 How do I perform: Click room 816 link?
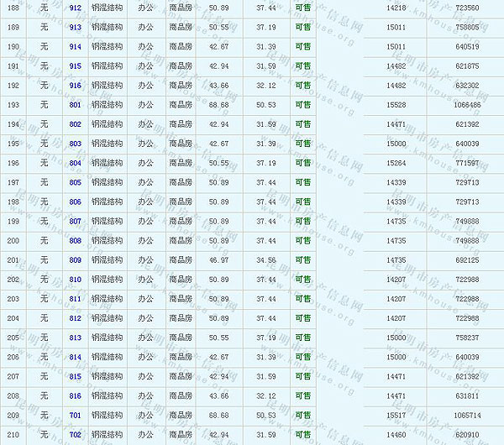(76, 395)
